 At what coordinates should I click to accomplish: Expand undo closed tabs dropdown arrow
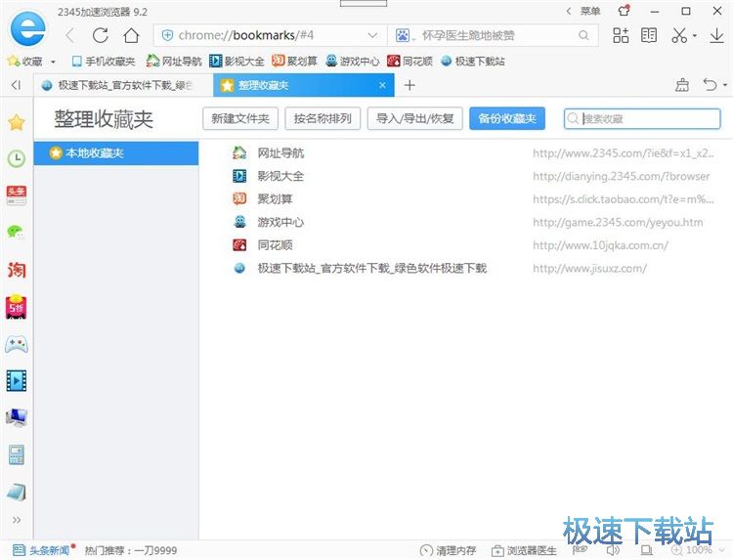(725, 85)
